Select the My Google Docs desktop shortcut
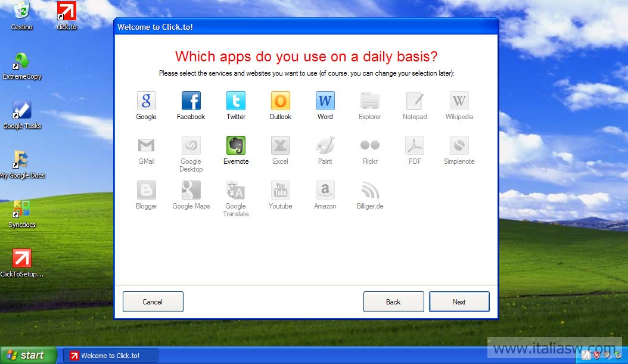 (x=22, y=165)
